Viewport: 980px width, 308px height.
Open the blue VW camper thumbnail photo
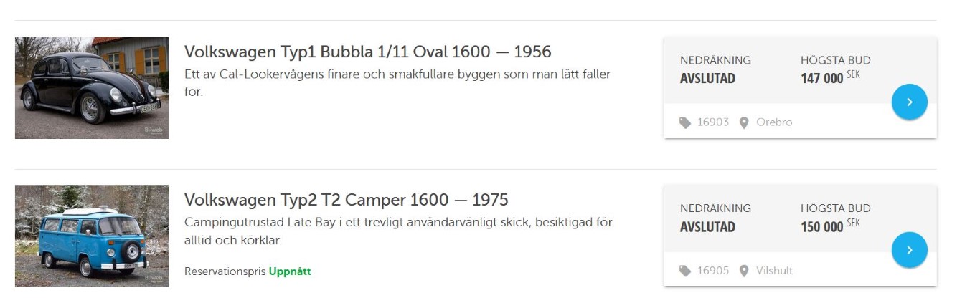(x=92, y=236)
